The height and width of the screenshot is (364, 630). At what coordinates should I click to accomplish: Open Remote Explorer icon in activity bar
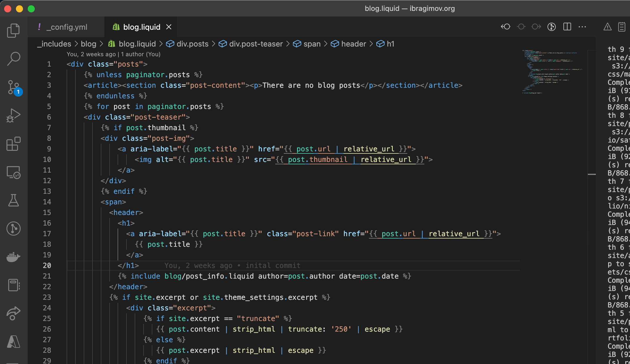click(13, 172)
